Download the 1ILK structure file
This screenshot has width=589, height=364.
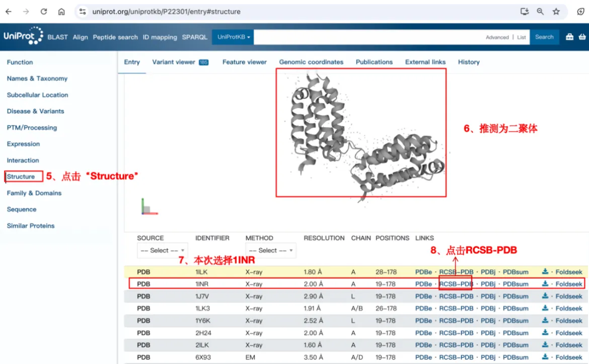click(x=545, y=272)
